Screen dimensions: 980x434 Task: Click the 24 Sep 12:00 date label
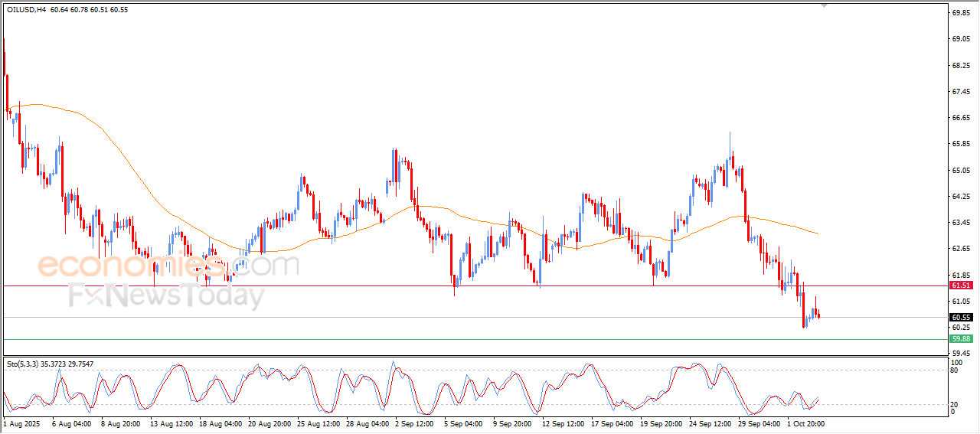point(708,423)
